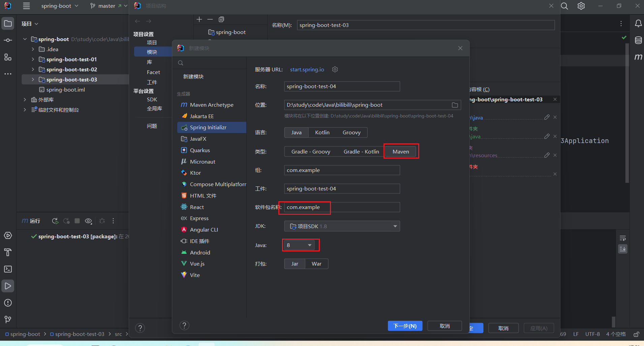Select Quarkus generator

click(212, 150)
